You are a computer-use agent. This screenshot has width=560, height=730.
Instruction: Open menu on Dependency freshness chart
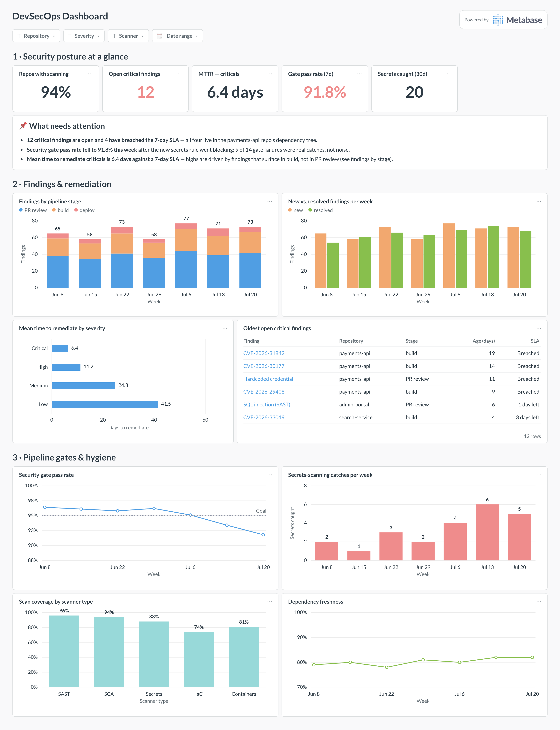pos(539,602)
